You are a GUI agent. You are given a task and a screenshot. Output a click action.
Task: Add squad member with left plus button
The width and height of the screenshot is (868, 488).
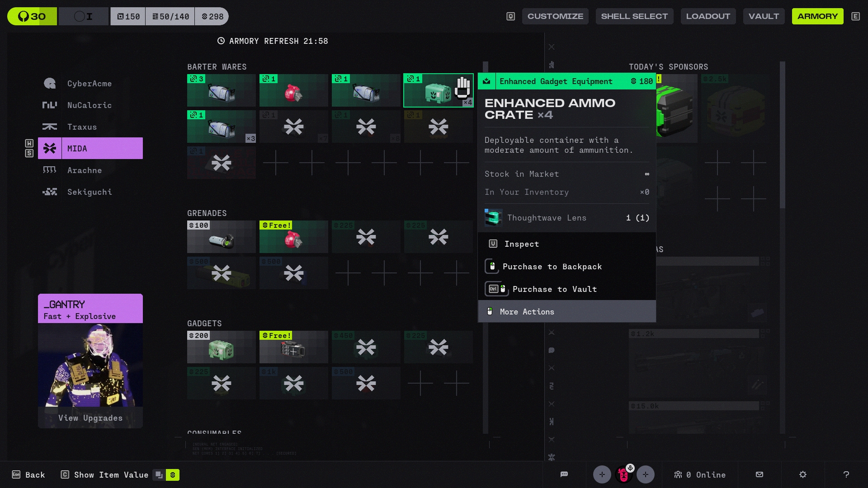(602, 474)
